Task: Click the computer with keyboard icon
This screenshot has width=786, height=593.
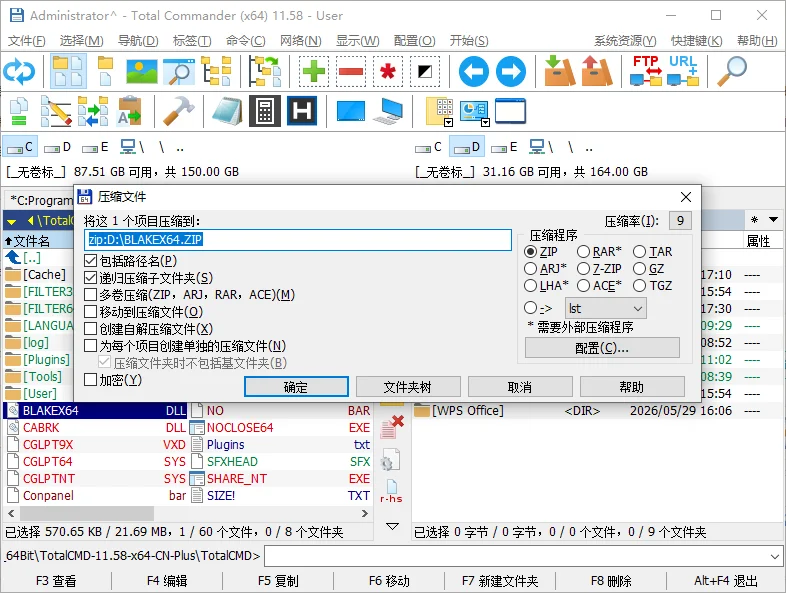Action: tap(388, 111)
